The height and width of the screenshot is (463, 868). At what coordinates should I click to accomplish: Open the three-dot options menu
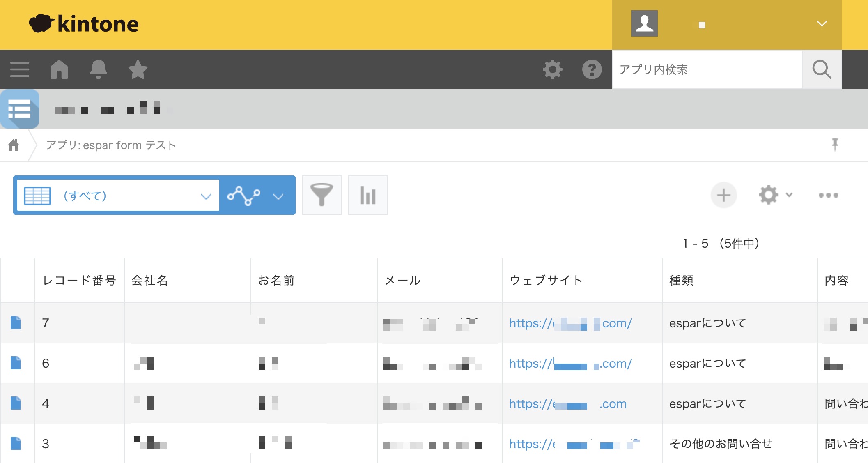tap(828, 195)
